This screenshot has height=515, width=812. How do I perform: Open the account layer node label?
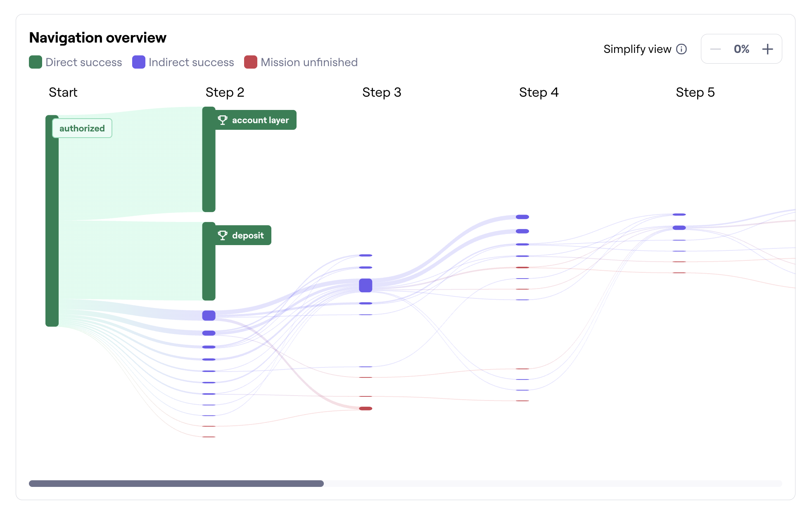point(260,120)
